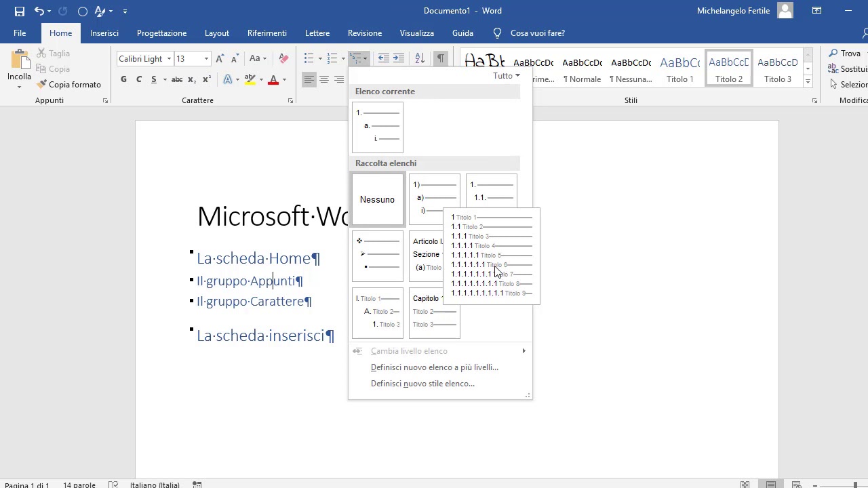Open the Appunti clipboard pane launcher
Screen dimensions: 868x488
click(x=105, y=101)
